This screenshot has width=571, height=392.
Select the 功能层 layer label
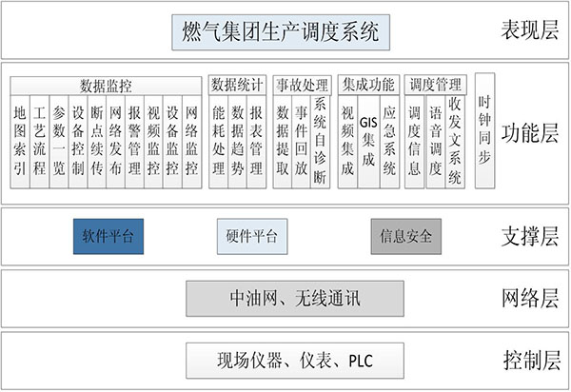point(529,133)
